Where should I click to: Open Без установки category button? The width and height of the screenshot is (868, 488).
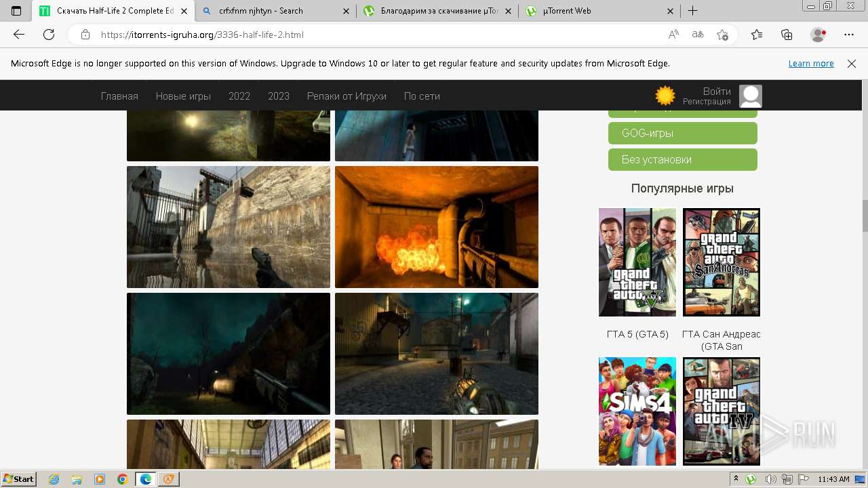click(683, 160)
